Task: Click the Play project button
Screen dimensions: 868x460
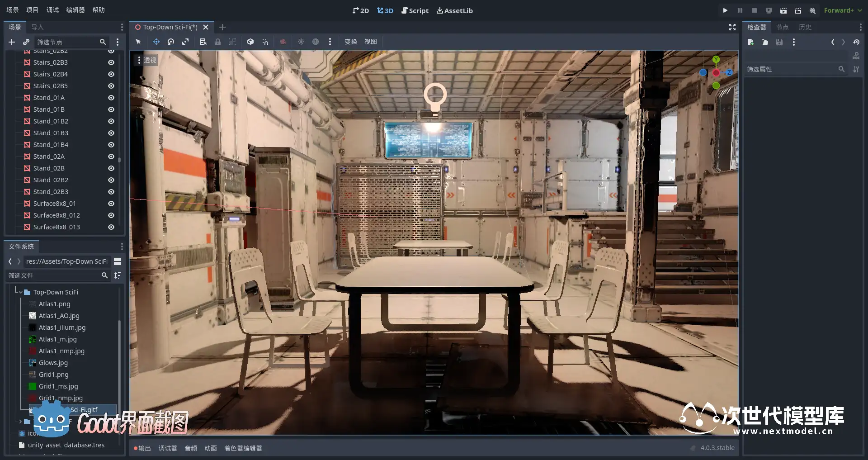Action: click(725, 10)
